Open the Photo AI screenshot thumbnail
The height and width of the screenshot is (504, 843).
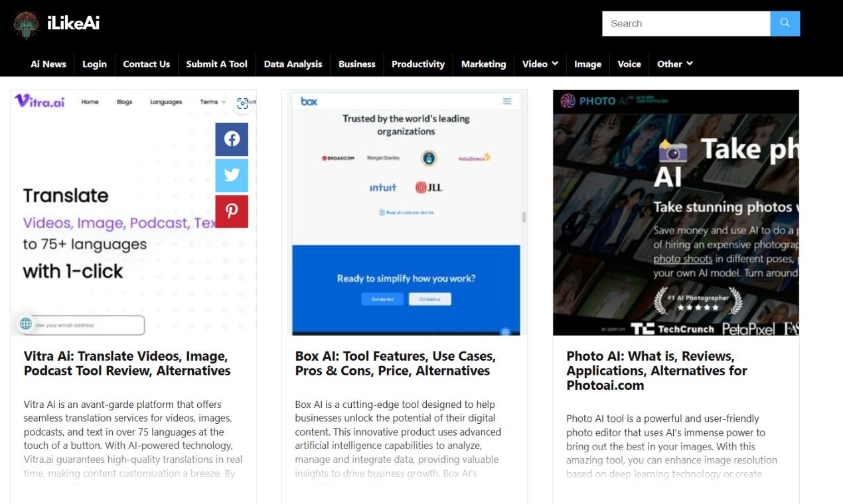676,212
